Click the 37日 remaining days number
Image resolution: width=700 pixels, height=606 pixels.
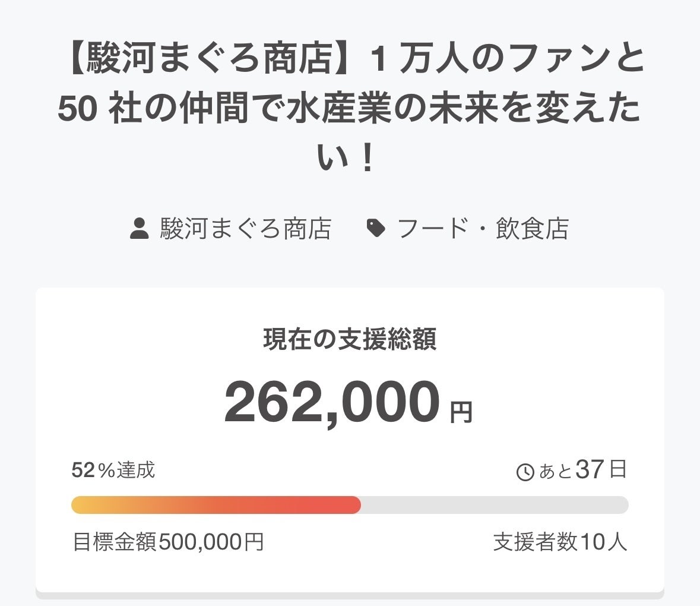[x=601, y=470]
